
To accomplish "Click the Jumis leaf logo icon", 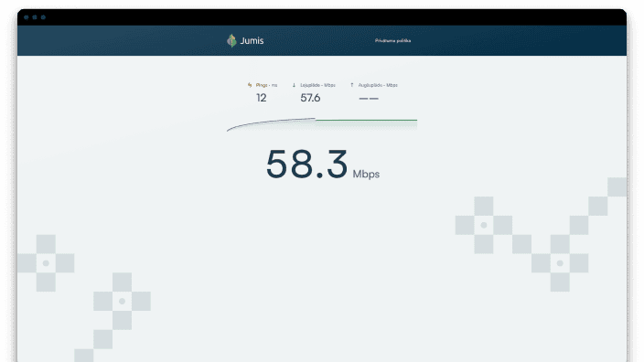I will [231, 40].
